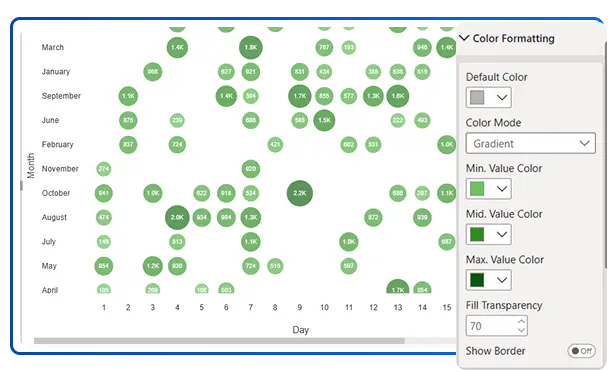Expand the Mid. Value Color dropdown arrow
Viewport: 614px width, 372px height.
tap(502, 235)
